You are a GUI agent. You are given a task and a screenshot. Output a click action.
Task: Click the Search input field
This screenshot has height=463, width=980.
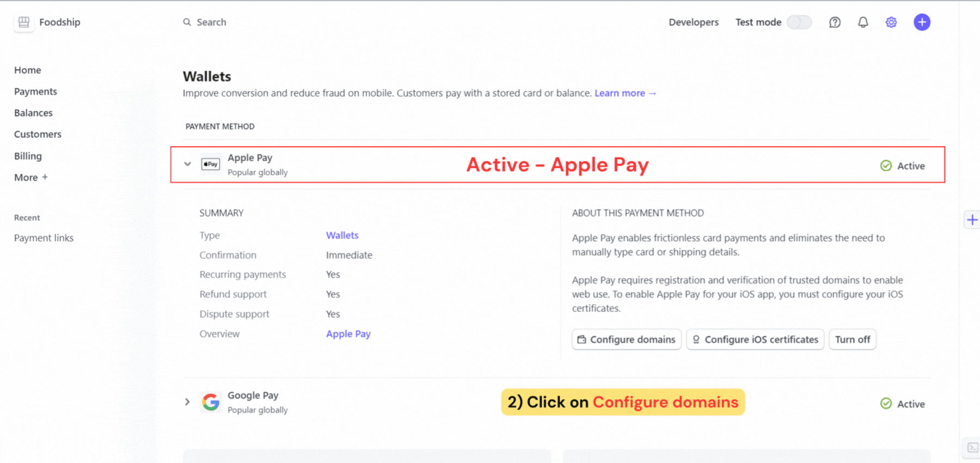(211, 22)
